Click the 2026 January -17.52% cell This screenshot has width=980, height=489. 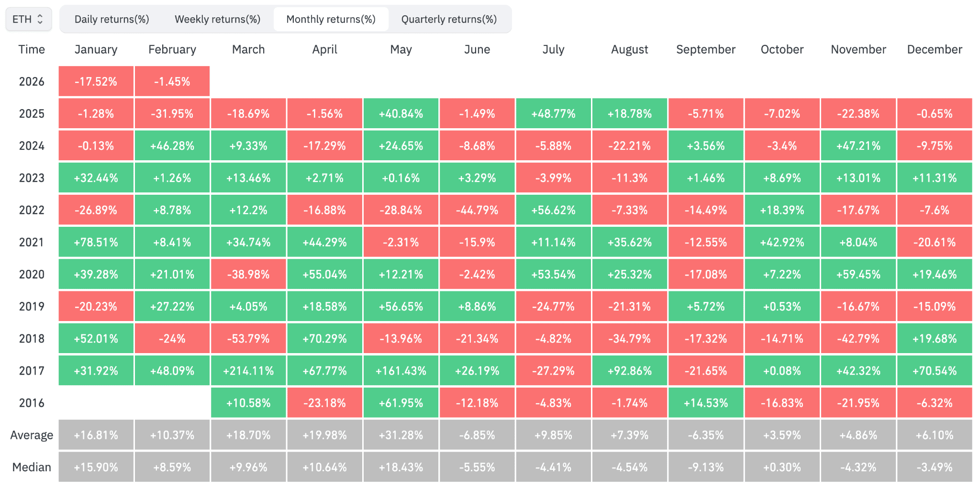(x=96, y=81)
